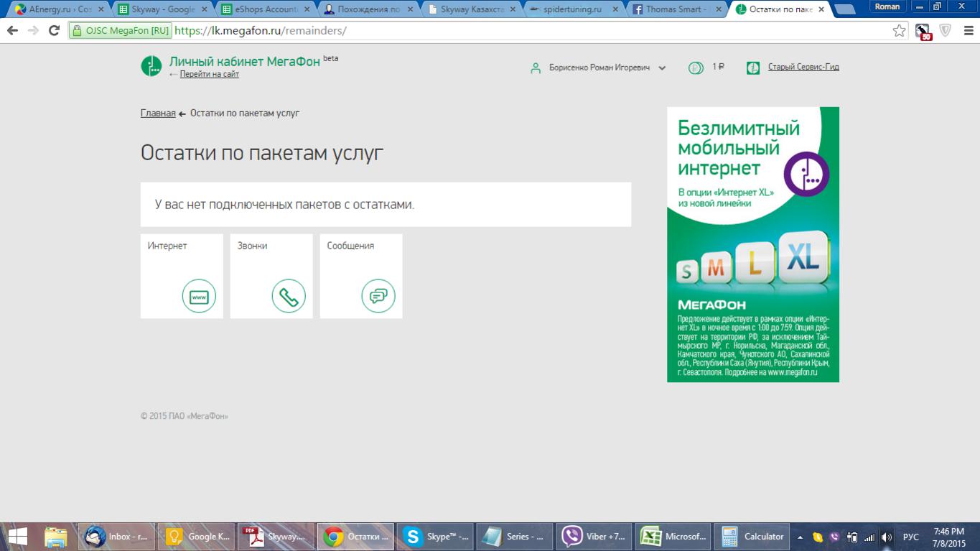Screen dimensions: 980x551
Task: Bookmark this page with star icon
Action: [899, 31]
